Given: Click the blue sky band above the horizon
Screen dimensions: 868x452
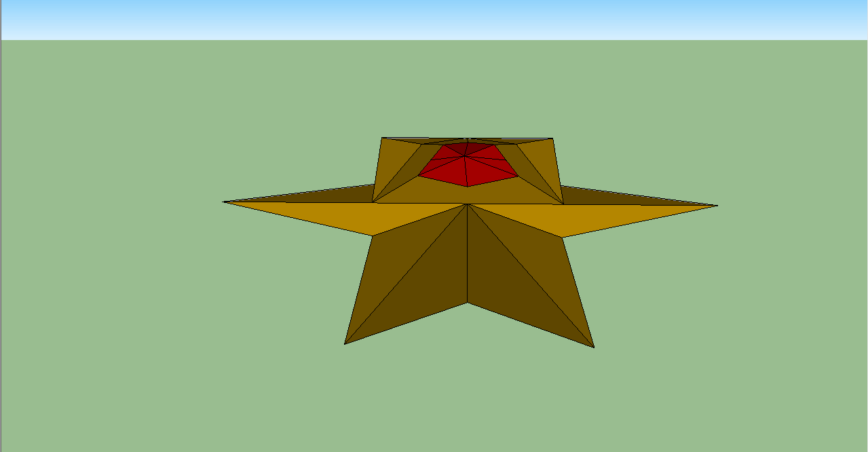Looking at the screenshot, I should pos(434,19).
